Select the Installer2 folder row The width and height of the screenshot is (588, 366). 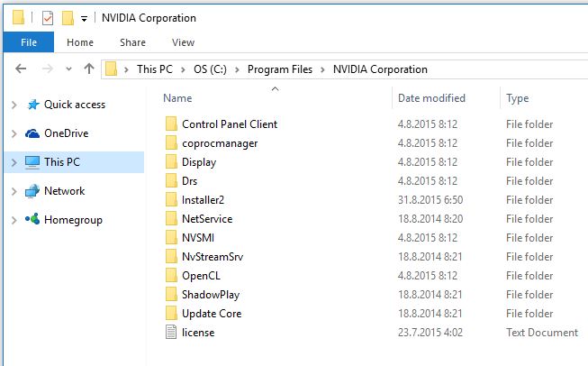(371, 200)
